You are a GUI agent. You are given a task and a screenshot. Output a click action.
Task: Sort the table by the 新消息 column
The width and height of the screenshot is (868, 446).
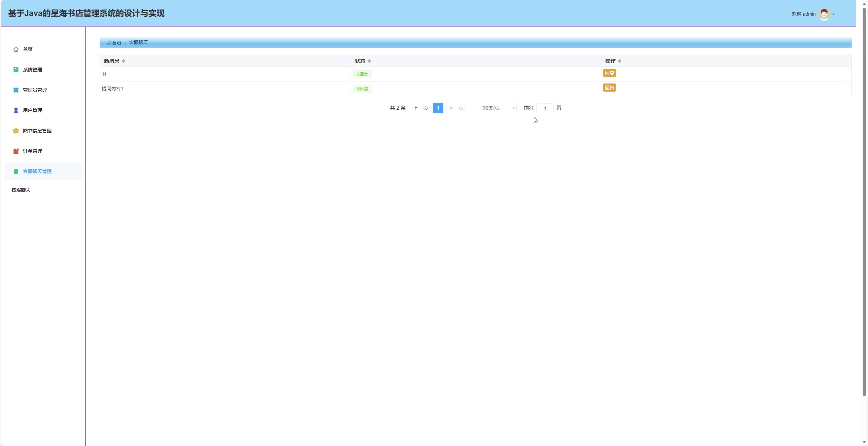point(123,61)
